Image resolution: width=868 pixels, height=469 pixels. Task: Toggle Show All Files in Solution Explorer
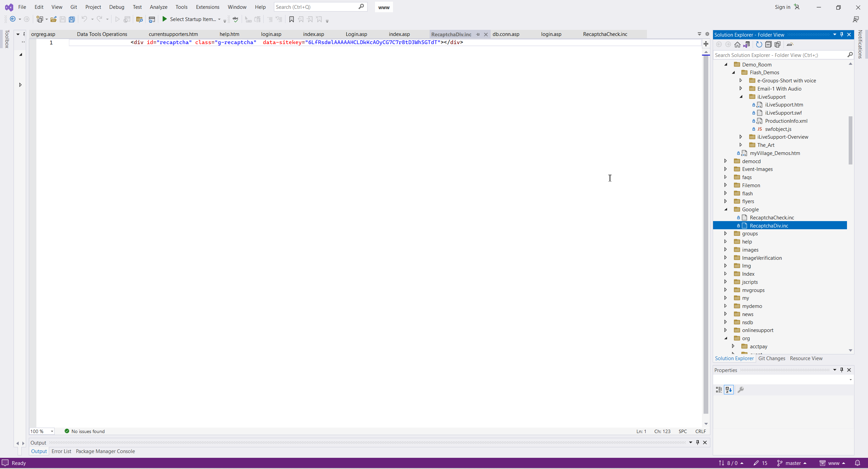(777, 44)
